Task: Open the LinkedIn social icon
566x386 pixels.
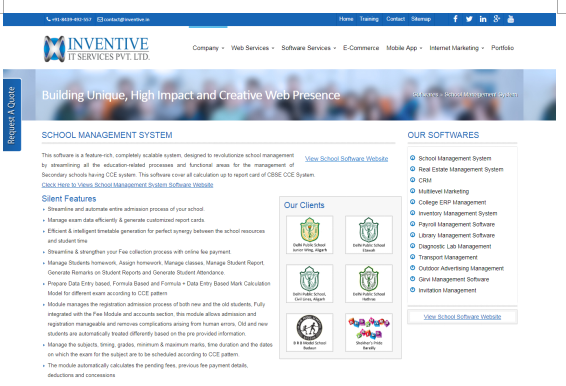Action: point(483,19)
